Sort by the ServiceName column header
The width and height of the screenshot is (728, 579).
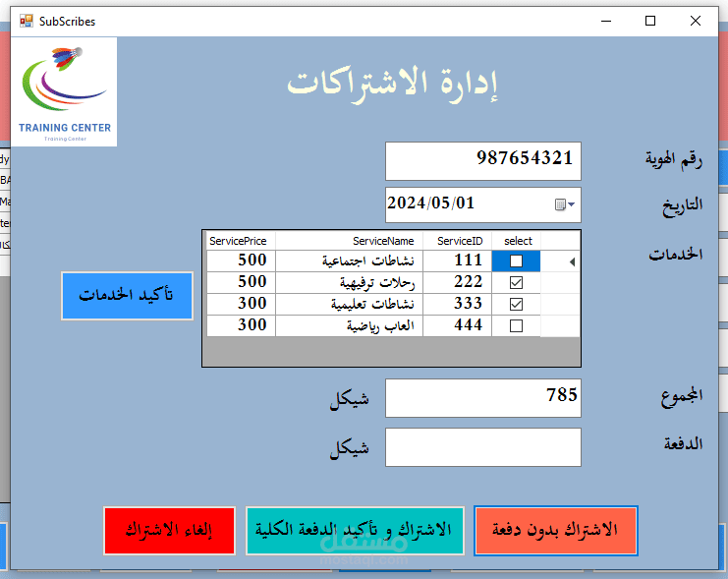(349, 241)
